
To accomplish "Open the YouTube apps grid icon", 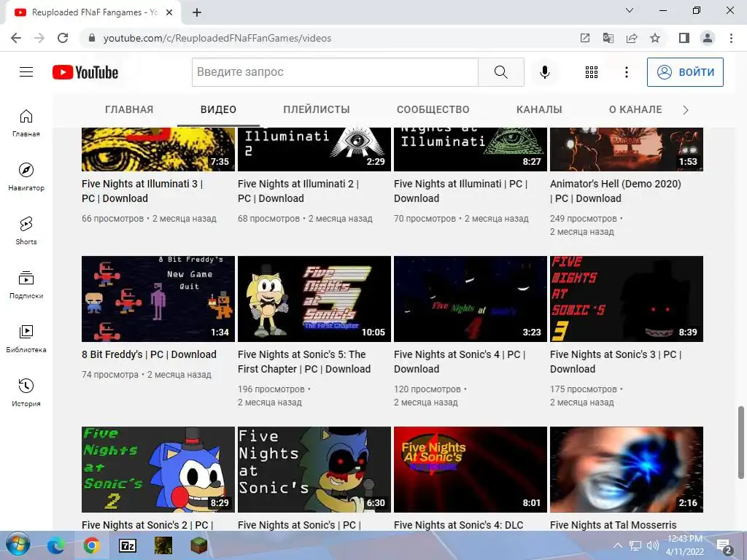I will [x=591, y=72].
